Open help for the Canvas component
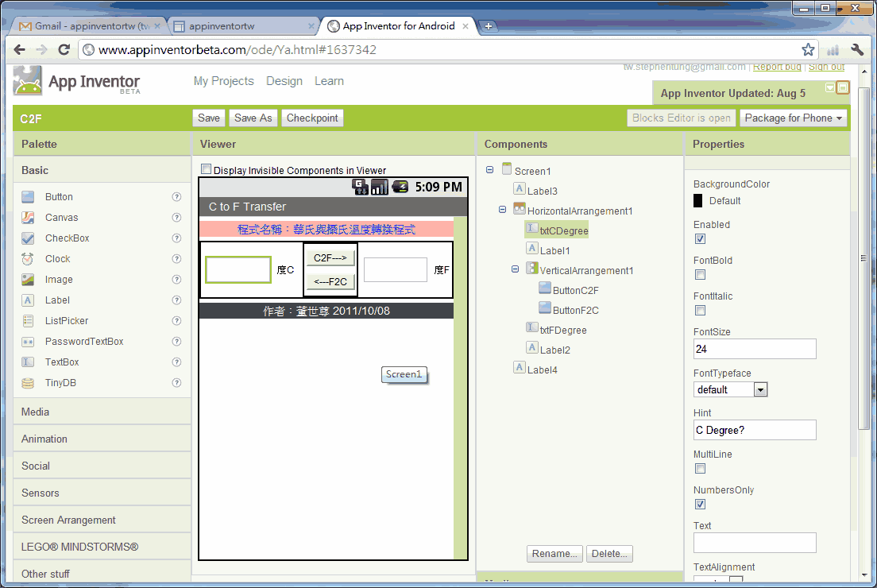 (x=176, y=218)
